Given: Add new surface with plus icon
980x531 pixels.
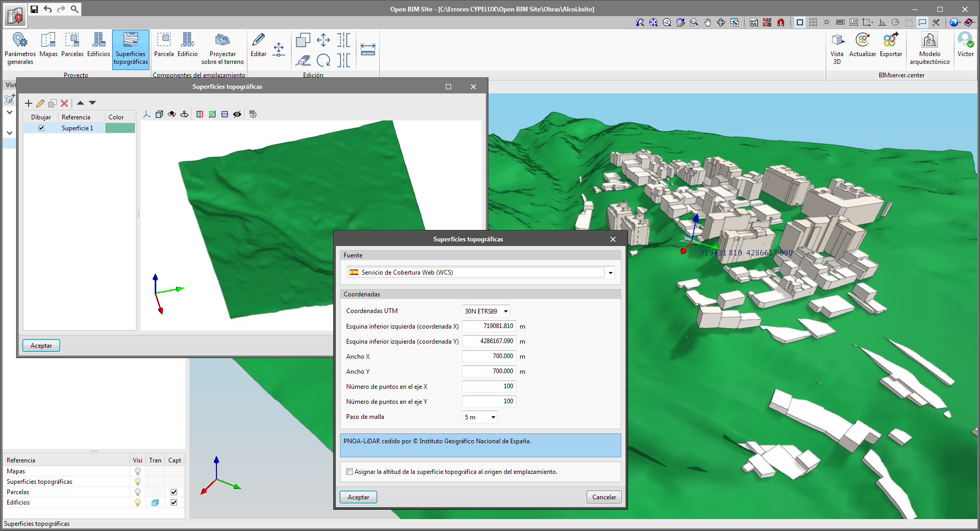Looking at the screenshot, I should click(x=29, y=103).
